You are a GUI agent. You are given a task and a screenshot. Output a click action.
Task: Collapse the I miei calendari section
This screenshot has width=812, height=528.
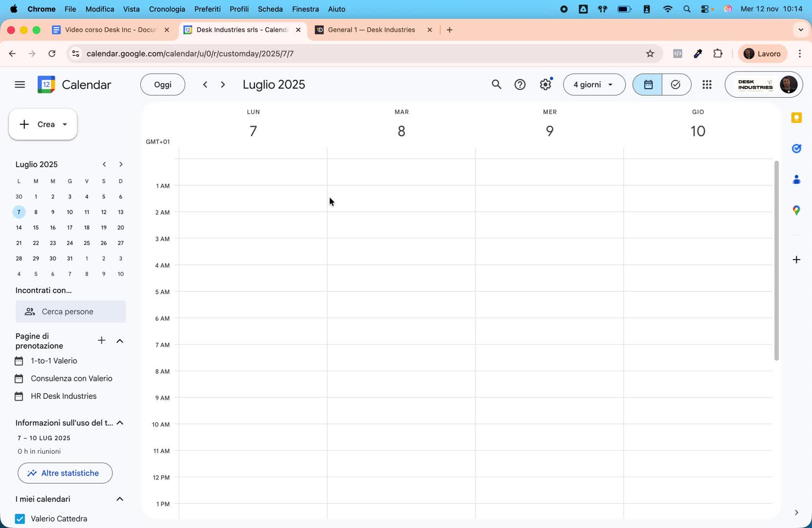coord(120,499)
